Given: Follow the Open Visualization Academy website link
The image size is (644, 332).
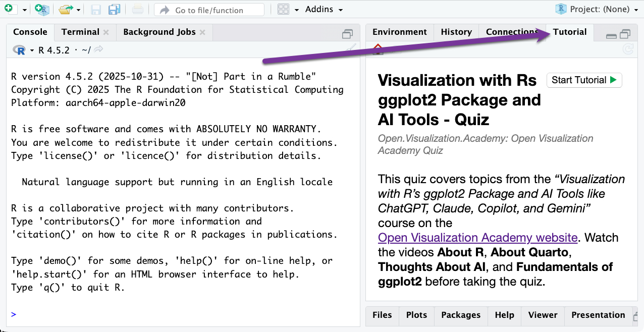Looking at the screenshot, I should point(477,238).
